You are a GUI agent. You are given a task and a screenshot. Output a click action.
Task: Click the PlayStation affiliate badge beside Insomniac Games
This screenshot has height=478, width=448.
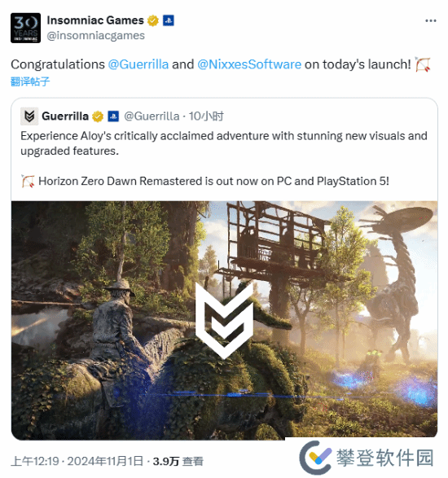coord(169,20)
